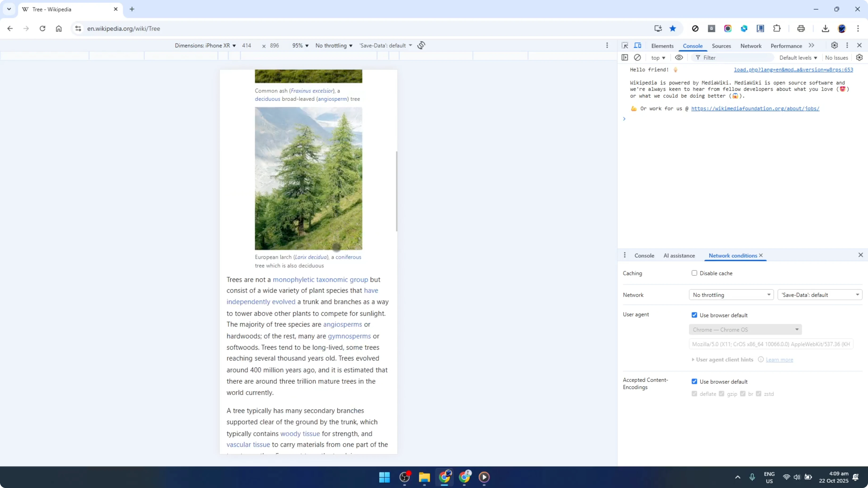Open the Chrome — Chrome OS user agent dropdown
Screen dimensions: 868x488
745,329
